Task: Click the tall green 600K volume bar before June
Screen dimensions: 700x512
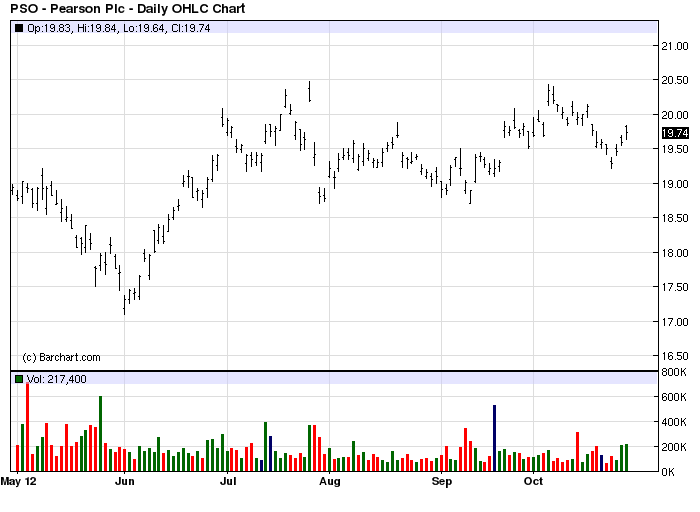Action: [100, 433]
